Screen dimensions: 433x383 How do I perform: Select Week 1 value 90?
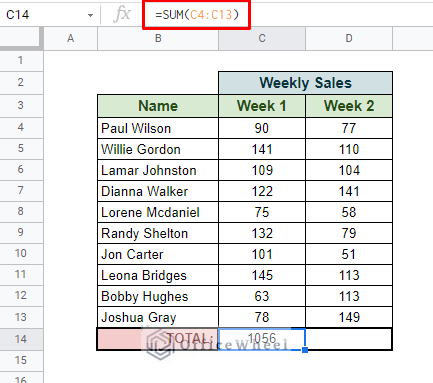[262, 128]
